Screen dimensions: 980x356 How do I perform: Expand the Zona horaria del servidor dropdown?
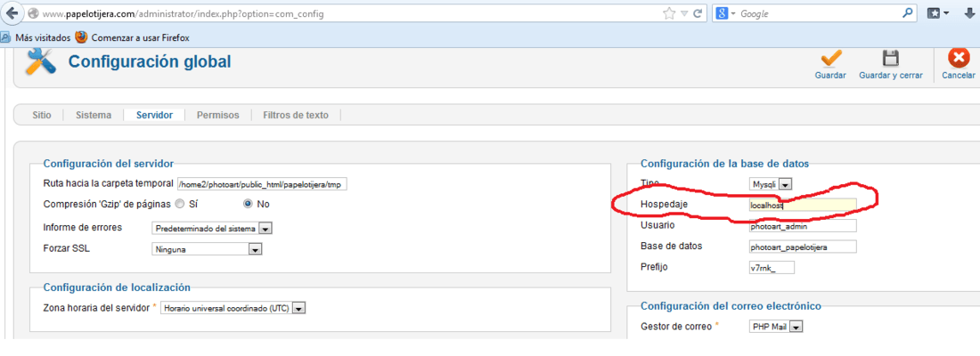(x=233, y=308)
